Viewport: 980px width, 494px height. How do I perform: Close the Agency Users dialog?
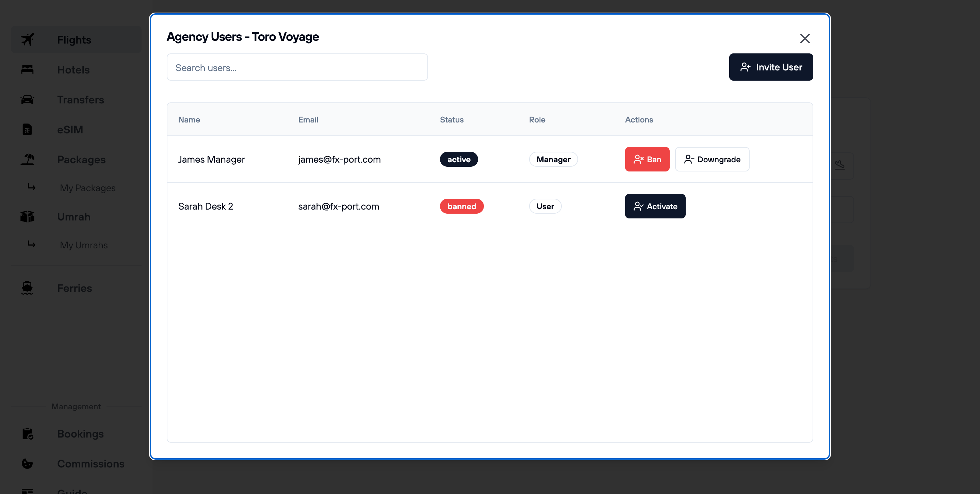(805, 38)
